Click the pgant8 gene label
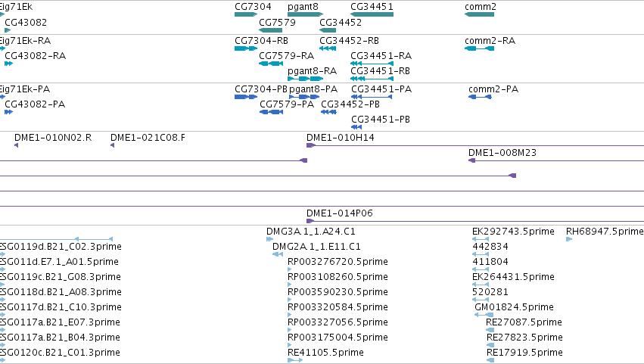Image resolution: width=644 pixels, height=364 pixels. (x=303, y=7)
